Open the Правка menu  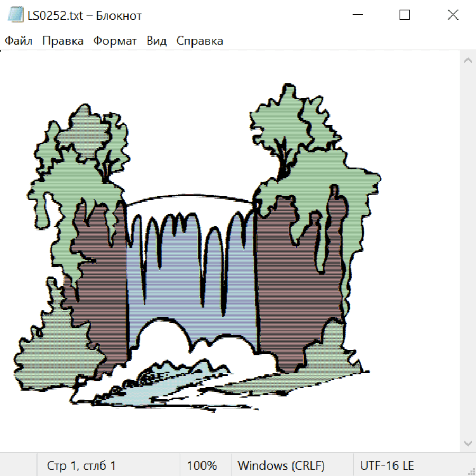[x=62, y=41]
